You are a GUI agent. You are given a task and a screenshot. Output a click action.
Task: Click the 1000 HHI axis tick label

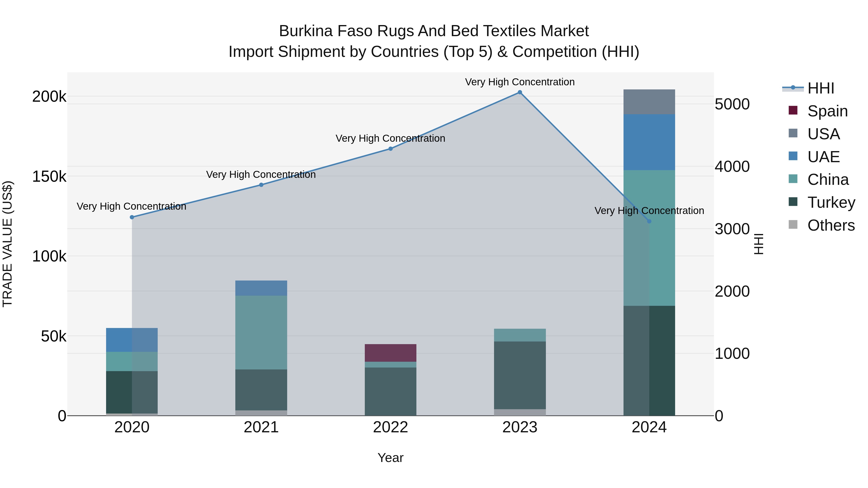click(732, 354)
